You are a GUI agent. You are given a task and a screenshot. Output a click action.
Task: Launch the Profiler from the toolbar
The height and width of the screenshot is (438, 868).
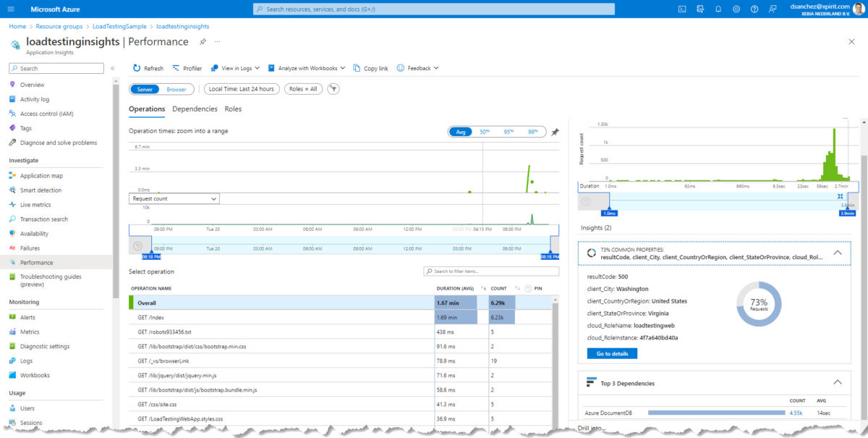[187, 67]
